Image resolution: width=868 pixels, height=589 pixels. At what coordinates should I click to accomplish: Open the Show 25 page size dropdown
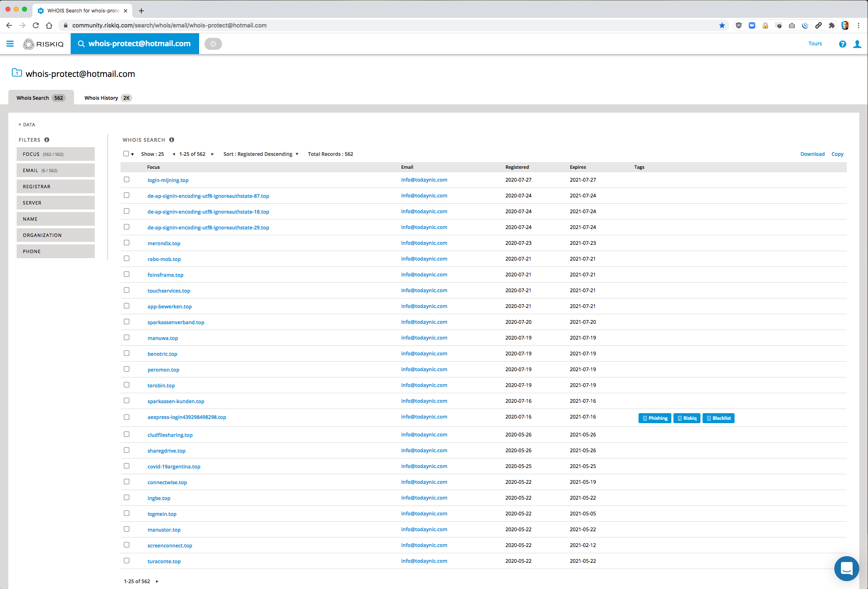152,154
